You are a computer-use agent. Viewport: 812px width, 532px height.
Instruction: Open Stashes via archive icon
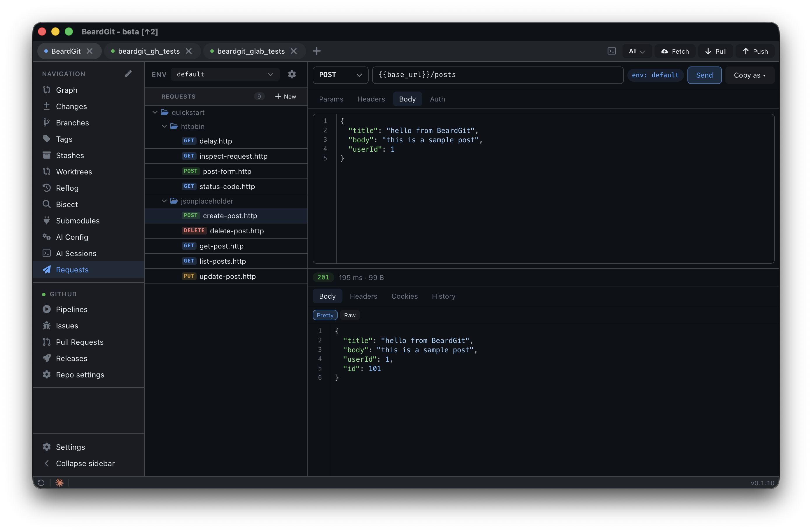click(x=47, y=155)
